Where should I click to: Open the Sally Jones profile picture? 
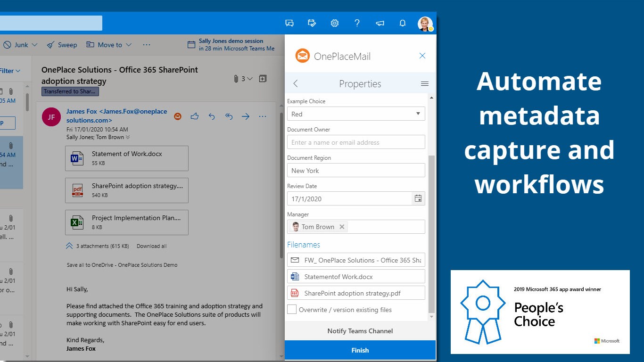click(x=425, y=24)
